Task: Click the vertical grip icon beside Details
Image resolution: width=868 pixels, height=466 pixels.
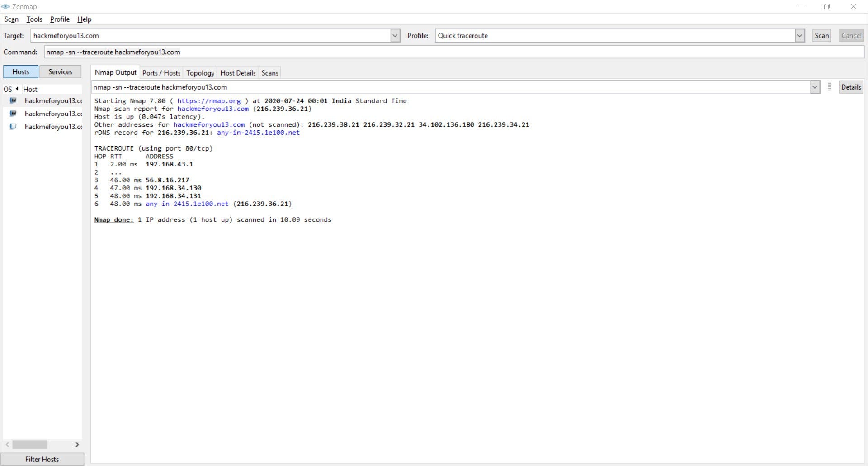Action: (x=829, y=87)
